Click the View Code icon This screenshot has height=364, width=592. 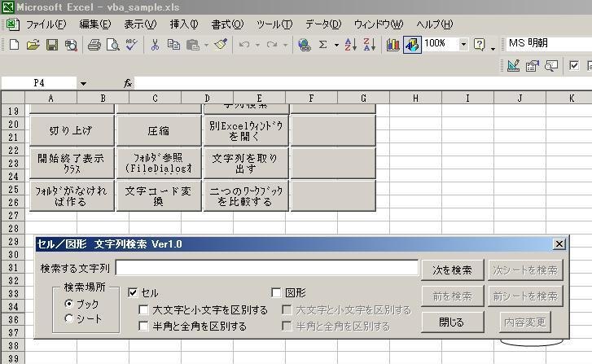pos(551,66)
